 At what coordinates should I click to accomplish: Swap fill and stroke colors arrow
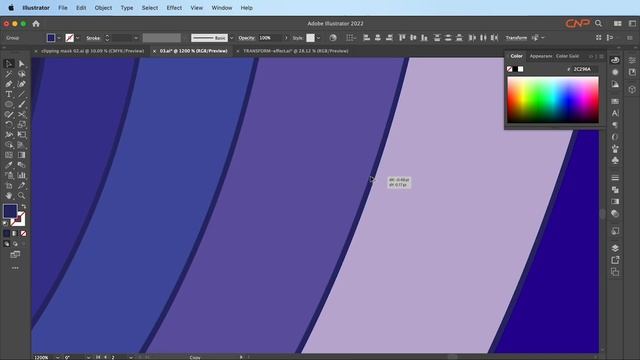click(x=23, y=207)
